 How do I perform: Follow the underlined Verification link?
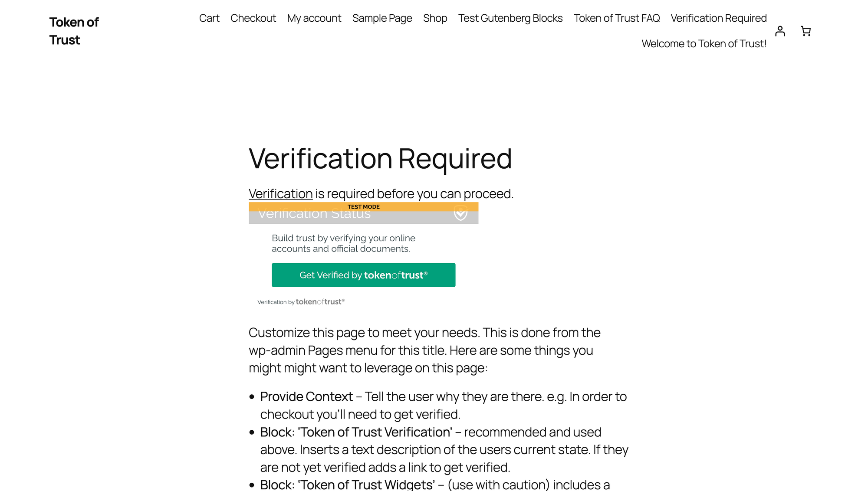coord(280,194)
